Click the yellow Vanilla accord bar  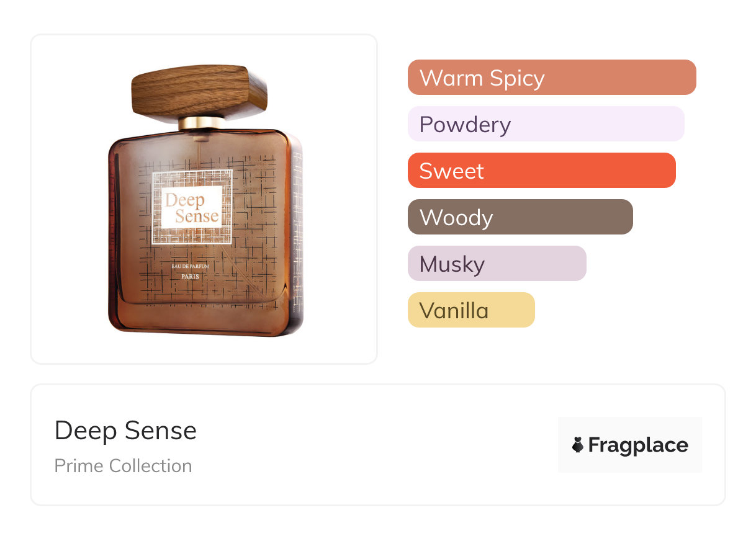click(x=470, y=310)
